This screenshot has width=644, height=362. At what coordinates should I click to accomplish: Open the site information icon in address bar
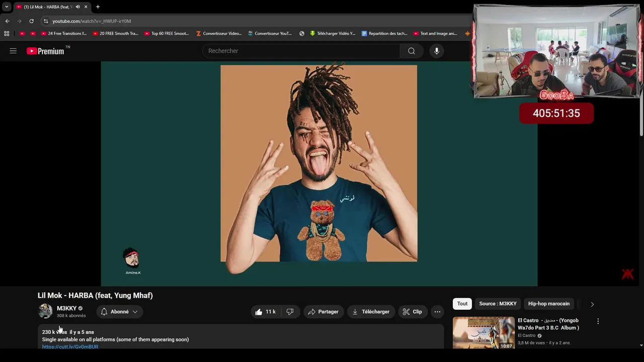click(46, 21)
